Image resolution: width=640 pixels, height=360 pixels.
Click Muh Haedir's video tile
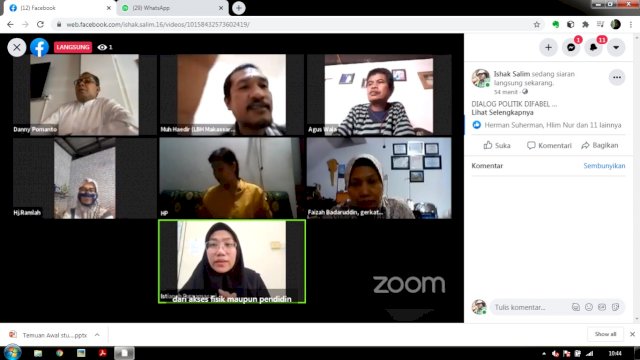tap(232, 95)
